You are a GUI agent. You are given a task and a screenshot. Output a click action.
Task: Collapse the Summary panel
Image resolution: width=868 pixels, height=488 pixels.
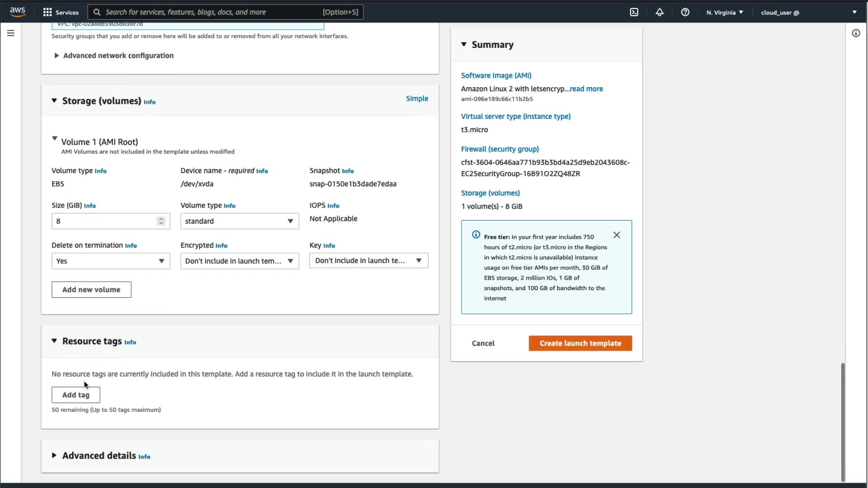(x=464, y=44)
